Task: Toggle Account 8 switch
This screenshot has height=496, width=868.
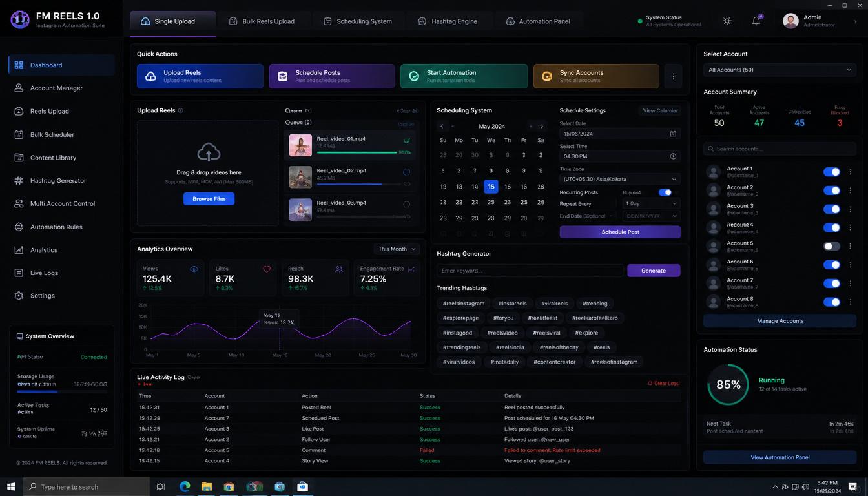Action: tap(831, 302)
